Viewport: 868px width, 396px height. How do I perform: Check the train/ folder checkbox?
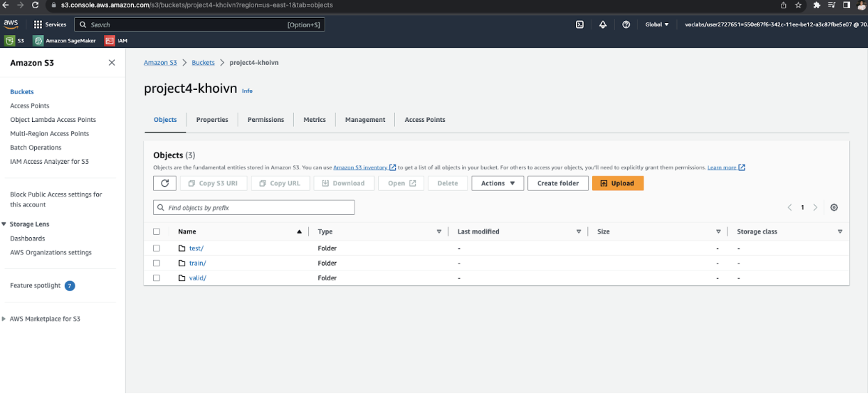click(x=157, y=263)
